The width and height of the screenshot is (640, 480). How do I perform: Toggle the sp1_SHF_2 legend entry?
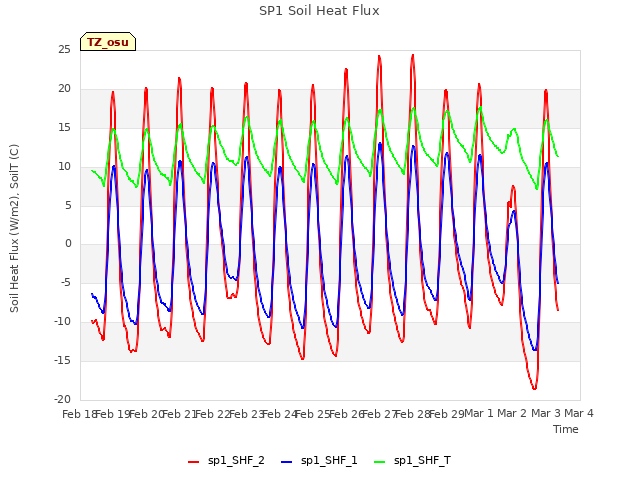click(226, 461)
